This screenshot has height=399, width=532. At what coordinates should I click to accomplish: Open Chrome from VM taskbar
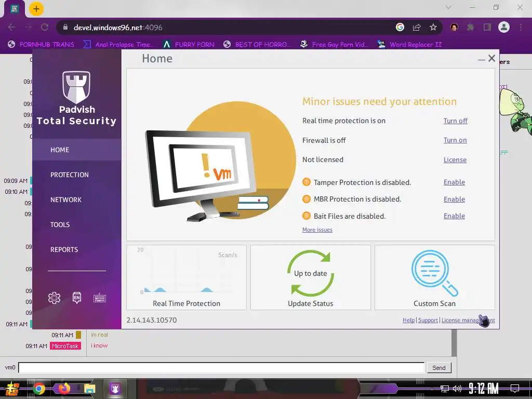38,389
